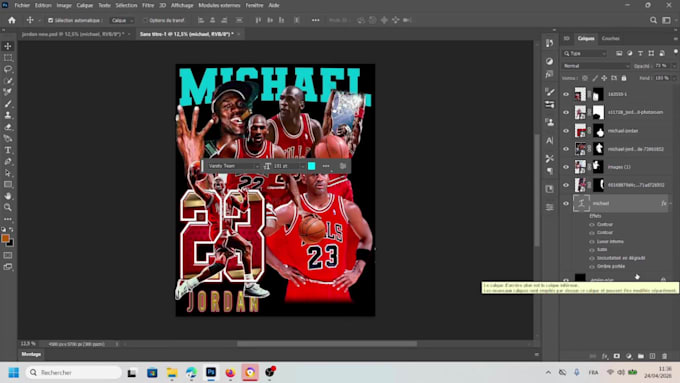Open Windows Start button
Image resolution: width=680 pixels, height=383 pixels.
pyautogui.click(x=13, y=373)
